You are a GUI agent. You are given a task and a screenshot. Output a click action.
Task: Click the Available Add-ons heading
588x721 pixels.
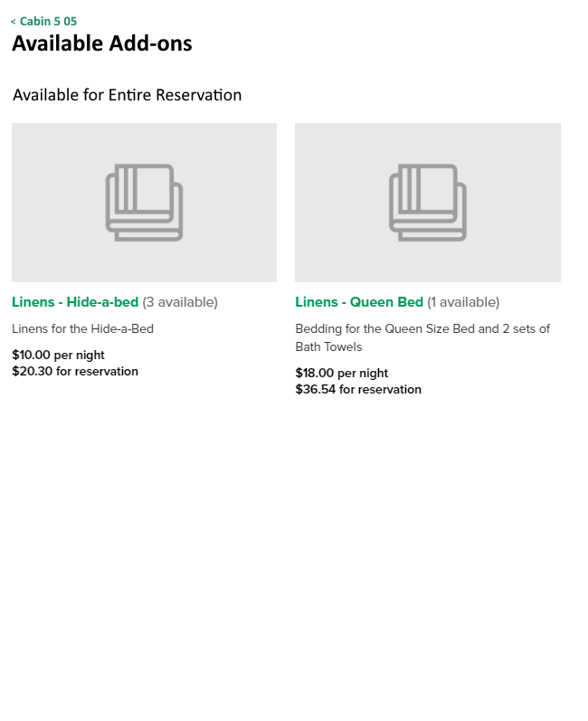102,43
